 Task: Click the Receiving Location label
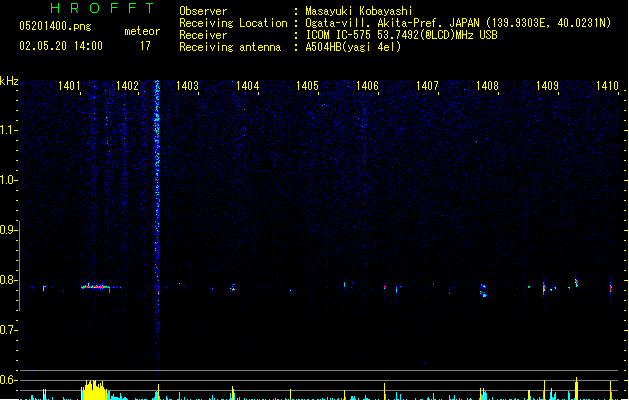[233, 23]
